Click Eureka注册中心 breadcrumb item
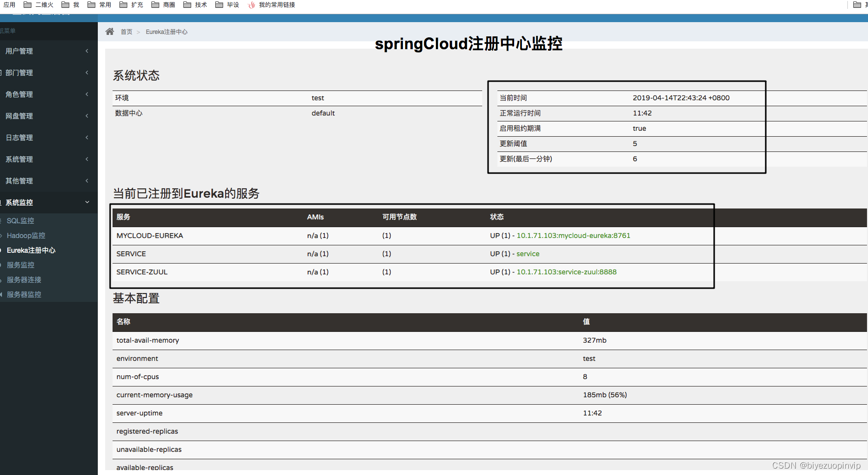Image resolution: width=868 pixels, height=475 pixels. 167,32
